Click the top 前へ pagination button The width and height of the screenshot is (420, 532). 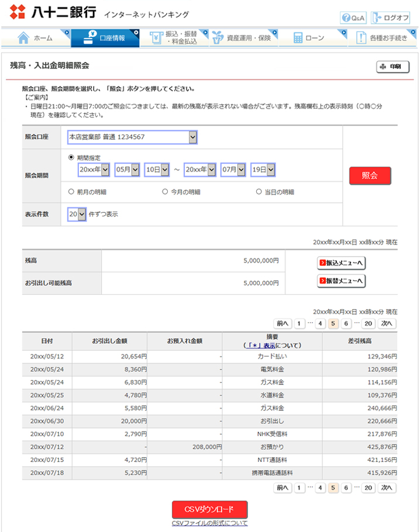coord(283,323)
